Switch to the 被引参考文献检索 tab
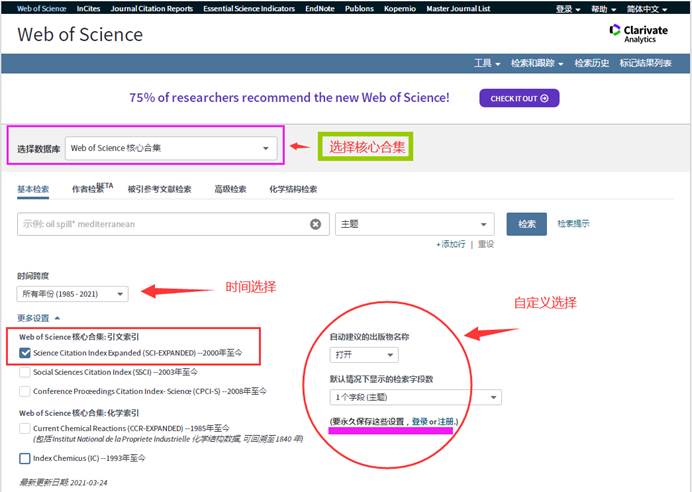This screenshot has width=692, height=492. [x=159, y=189]
